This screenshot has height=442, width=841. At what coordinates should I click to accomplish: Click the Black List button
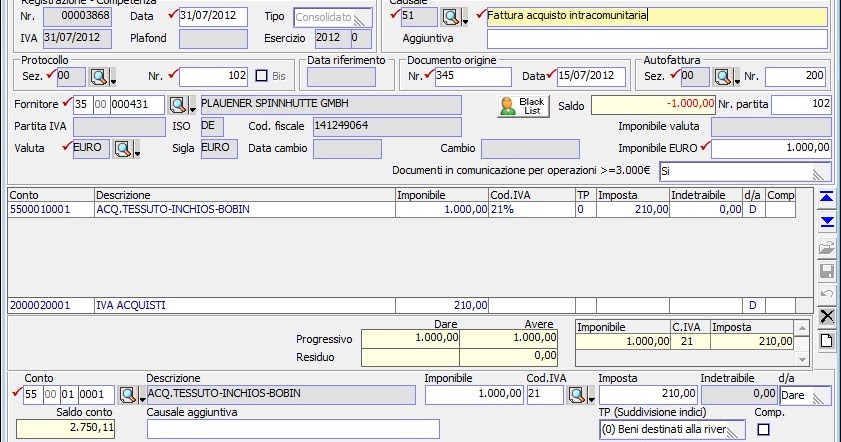point(523,106)
